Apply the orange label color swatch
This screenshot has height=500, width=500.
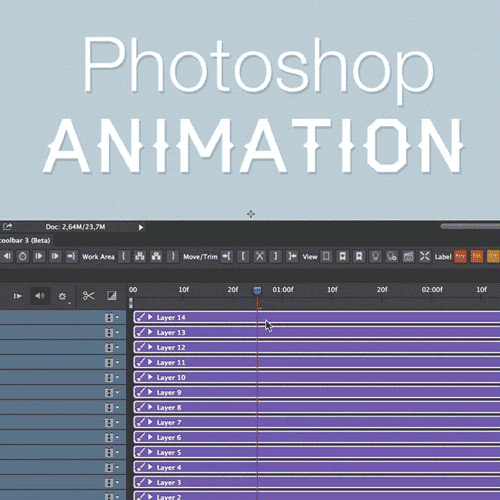477,256
